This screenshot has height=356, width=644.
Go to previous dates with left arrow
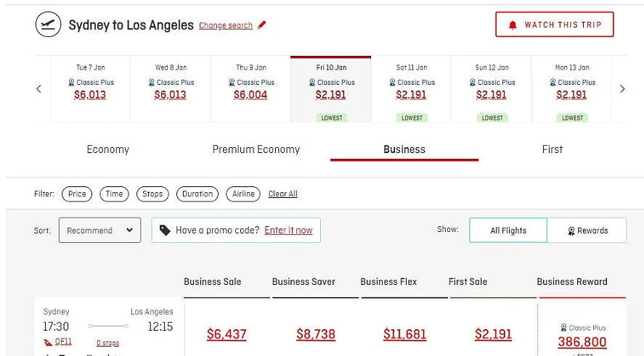click(x=38, y=89)
